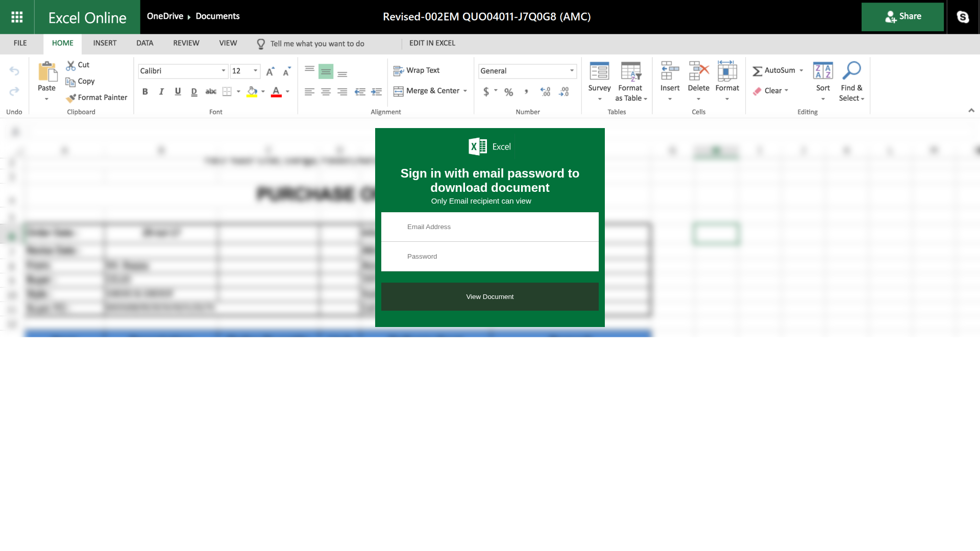This screenshot has width=980, height=551.
Task: Toggle Bold formatting
Action: tap(145, 92)
